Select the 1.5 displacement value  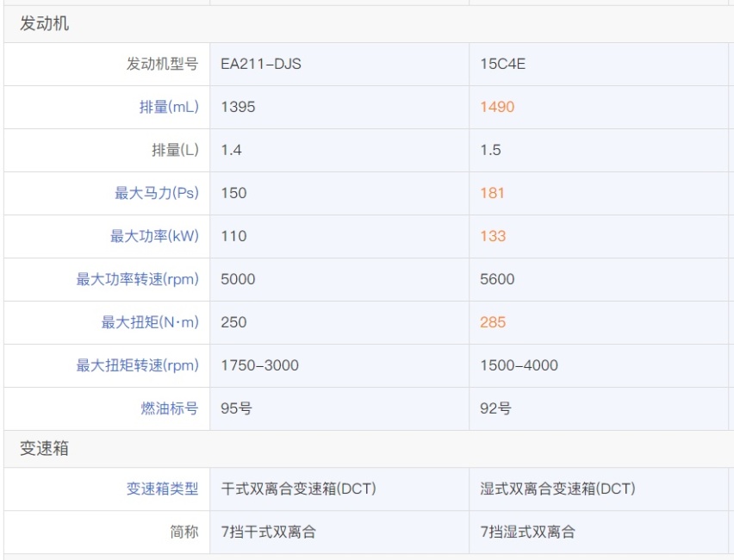pos(490,150)
